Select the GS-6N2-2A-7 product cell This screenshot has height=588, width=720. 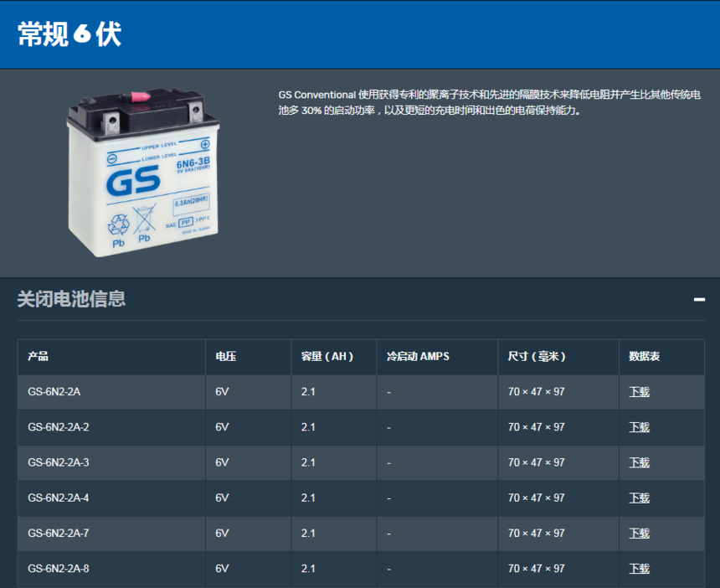(111, 534)
